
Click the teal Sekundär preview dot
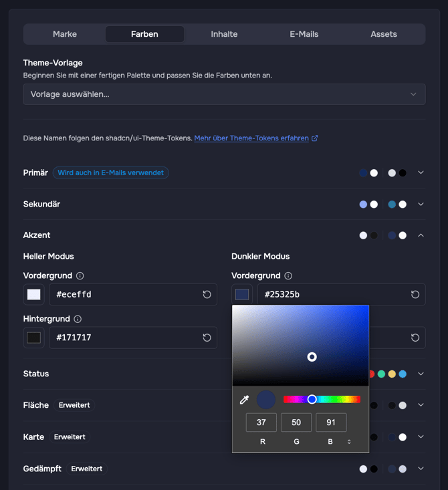(392, 205)
